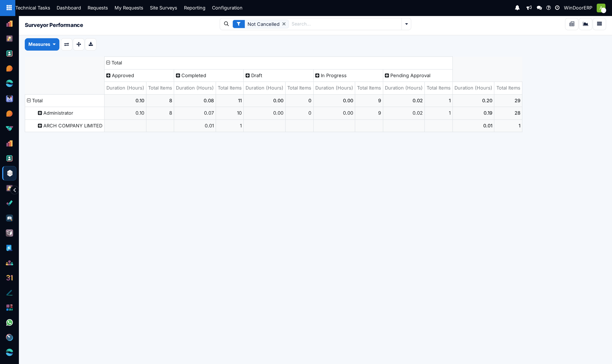Click the WinDoorERP company switcher
The width and height of the screenshot is (612, 364).
(578, 8)
